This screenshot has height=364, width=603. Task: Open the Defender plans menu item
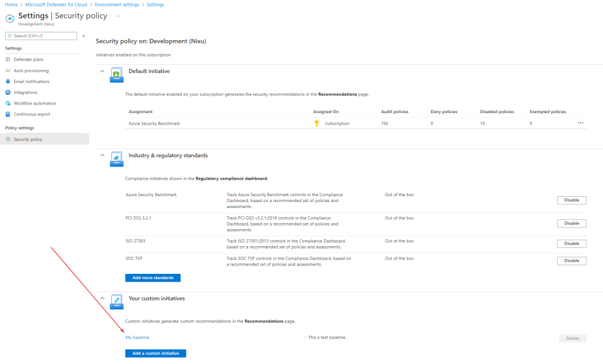pyautogui.click(x=28, y=59)
